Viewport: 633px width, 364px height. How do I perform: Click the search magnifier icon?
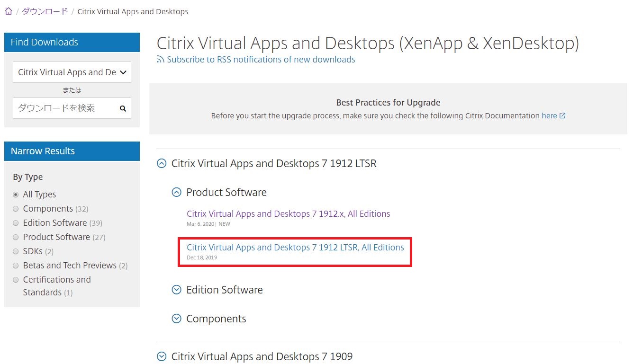click(123, 108)
